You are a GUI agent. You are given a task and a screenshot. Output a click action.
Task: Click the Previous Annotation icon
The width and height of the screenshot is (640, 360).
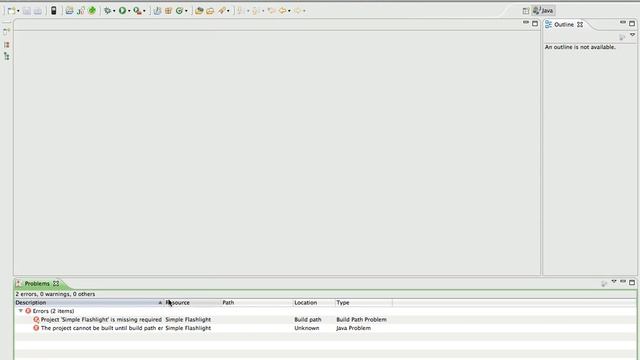point(256,11)
